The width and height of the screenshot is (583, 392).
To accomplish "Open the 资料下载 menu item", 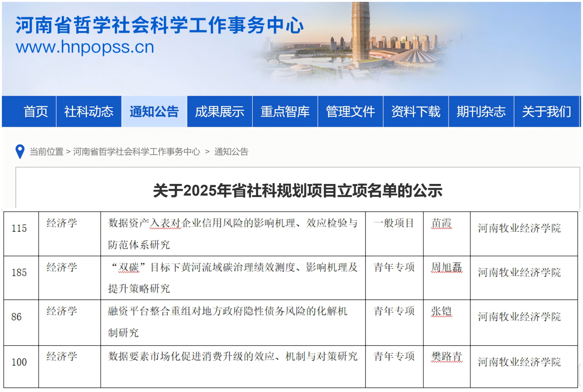I will 416,111.
